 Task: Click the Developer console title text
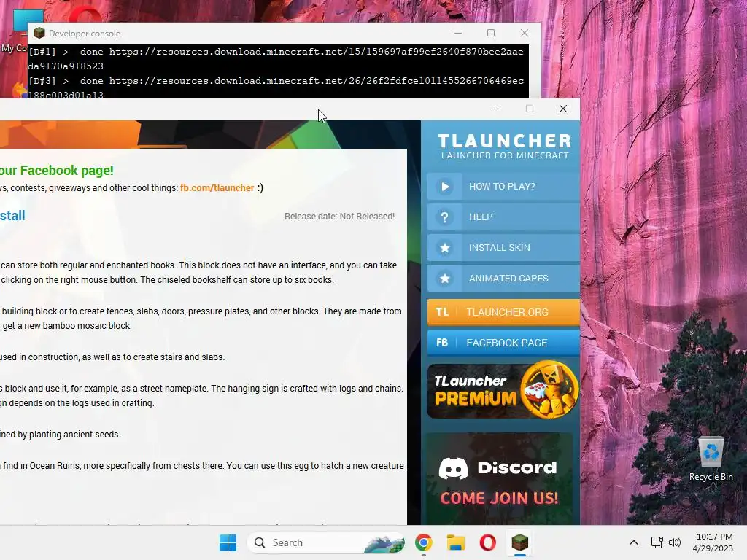point(85,34)
